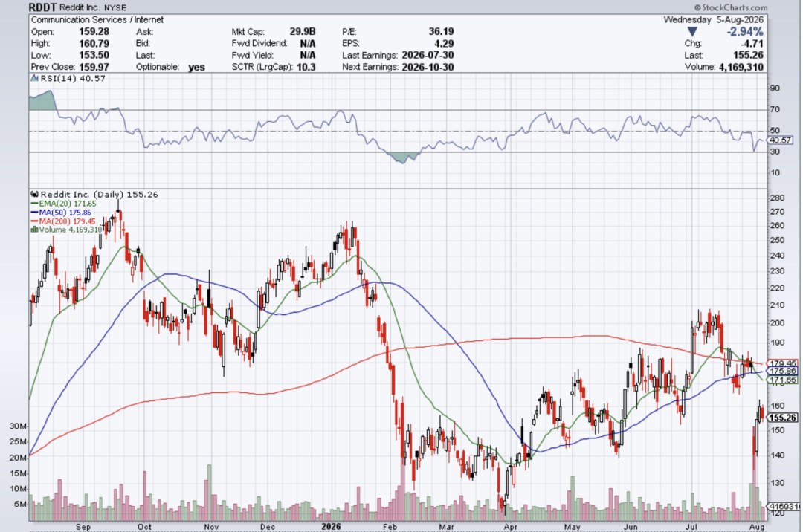
Task: Click the blue MA(50) legend line marker
Action: point(34,213)
